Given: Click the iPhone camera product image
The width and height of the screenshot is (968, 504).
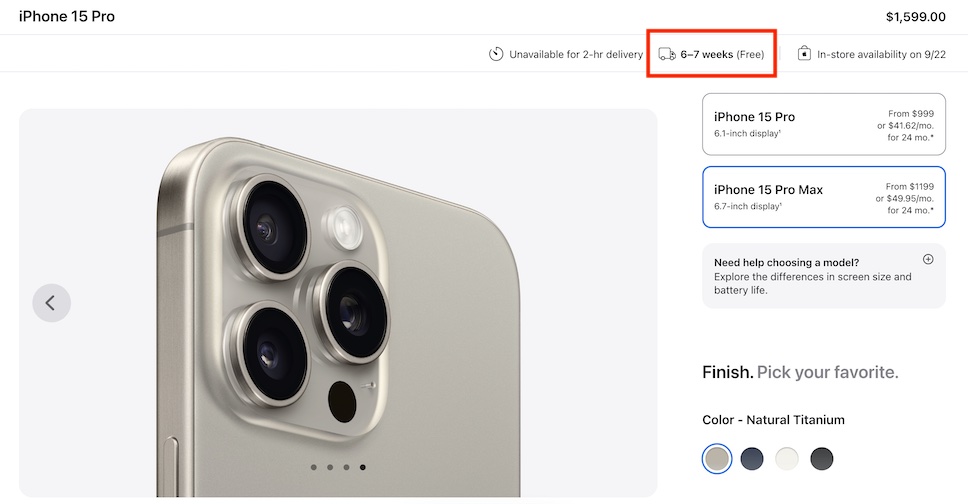Looking at the screenshot, I should point(338,300).
